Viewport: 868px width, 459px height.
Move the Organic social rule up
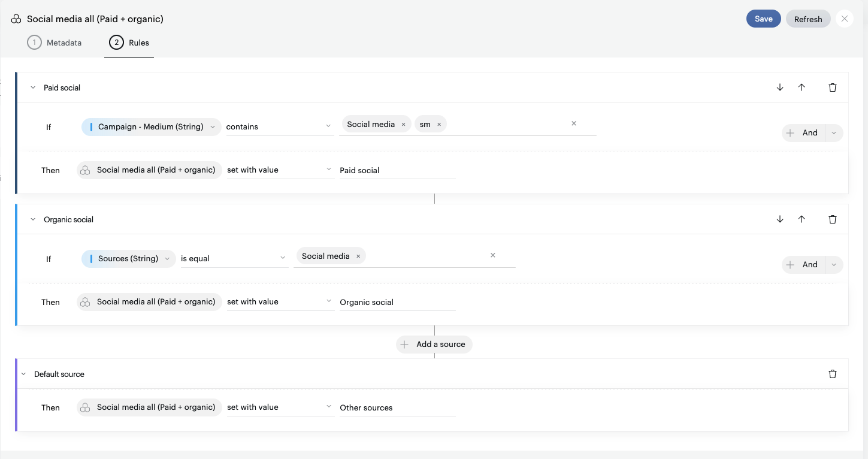pyautogui.click(x=802, y=219)
